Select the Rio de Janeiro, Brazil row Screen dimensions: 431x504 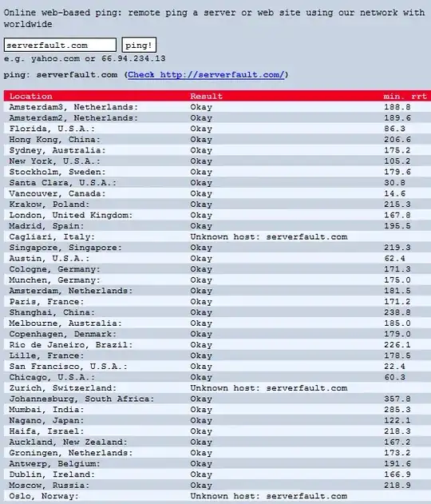pos(217,345)
